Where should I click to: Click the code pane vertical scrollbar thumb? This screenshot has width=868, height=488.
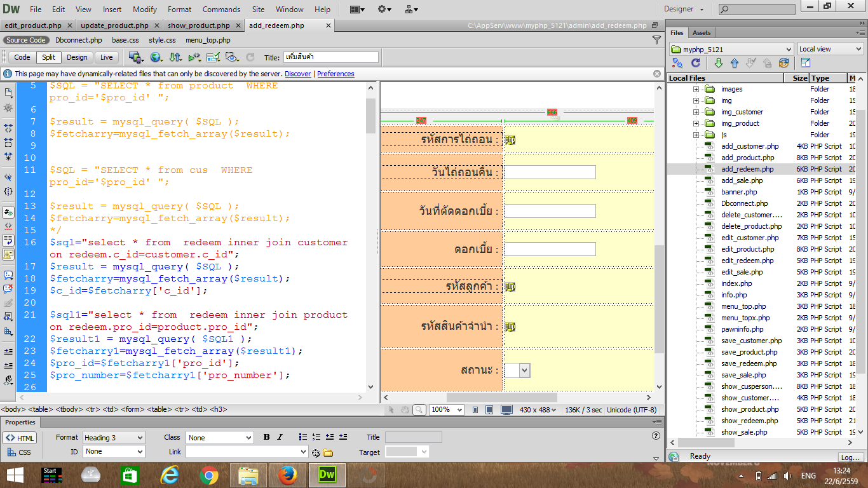pyautogui.click(x=371, y=115)
